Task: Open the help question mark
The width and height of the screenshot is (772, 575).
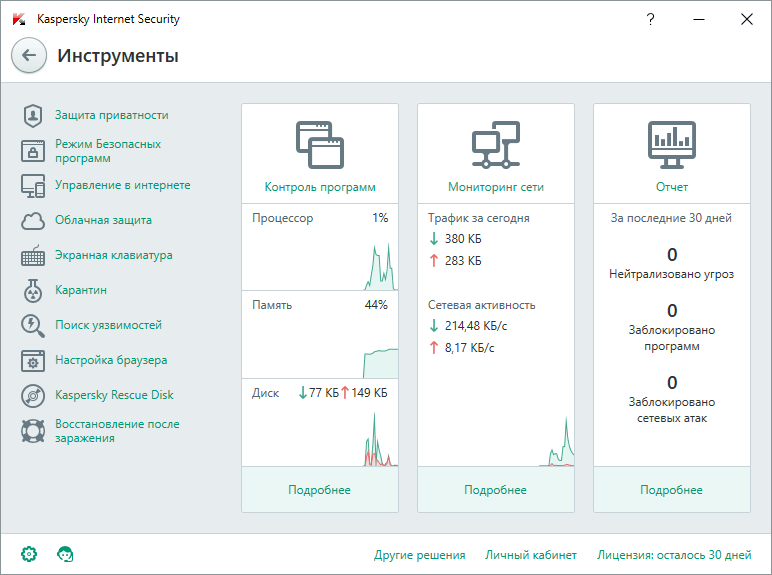Action: click(650, 19)
